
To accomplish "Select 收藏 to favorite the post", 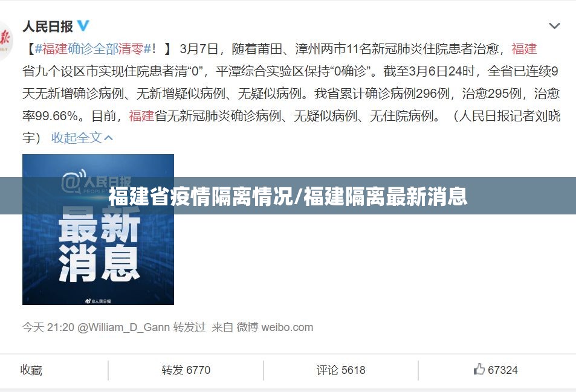I will point(31,370).
